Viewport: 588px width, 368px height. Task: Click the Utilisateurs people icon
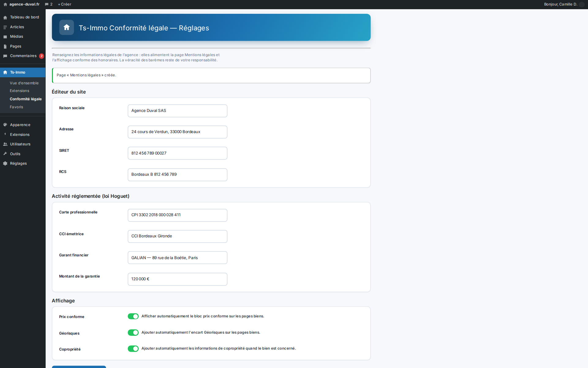coord(5,144)
